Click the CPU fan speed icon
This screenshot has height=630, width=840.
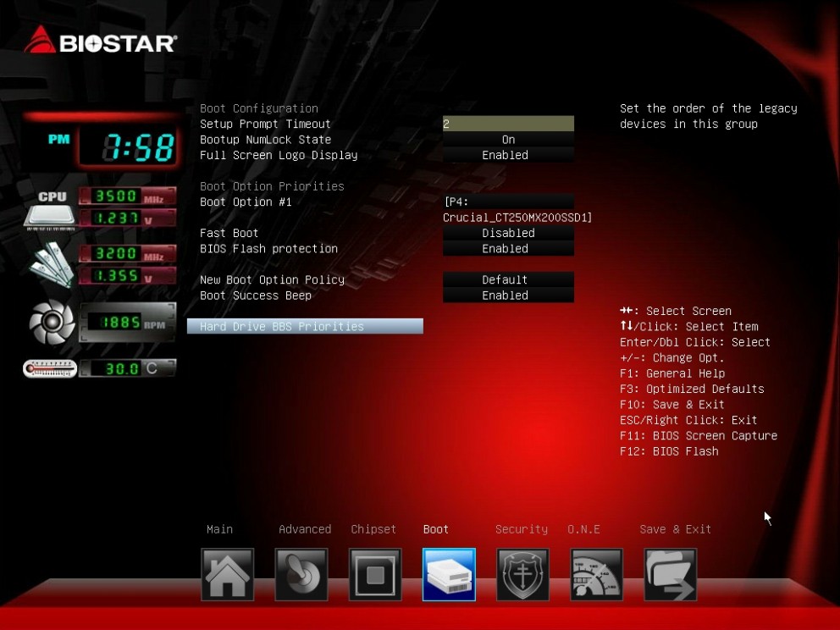(52, 323)
